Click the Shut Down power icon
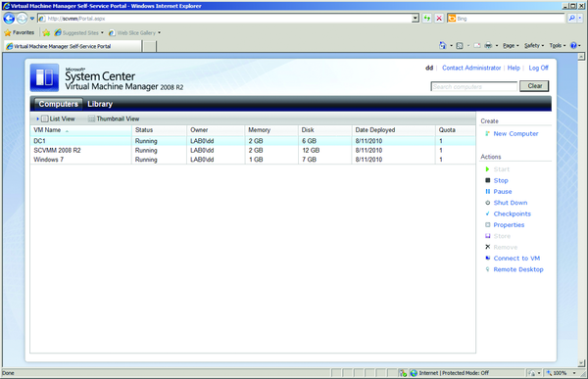 pos(487,203)
